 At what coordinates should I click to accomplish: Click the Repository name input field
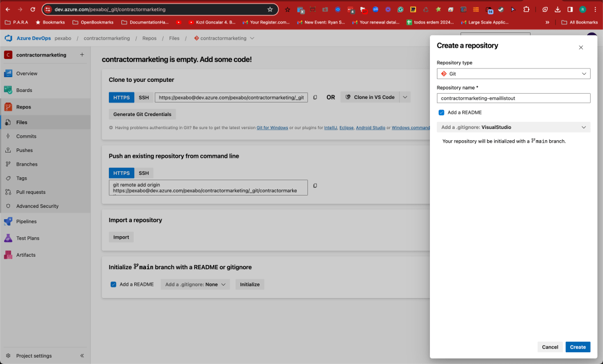click(513, 98)
